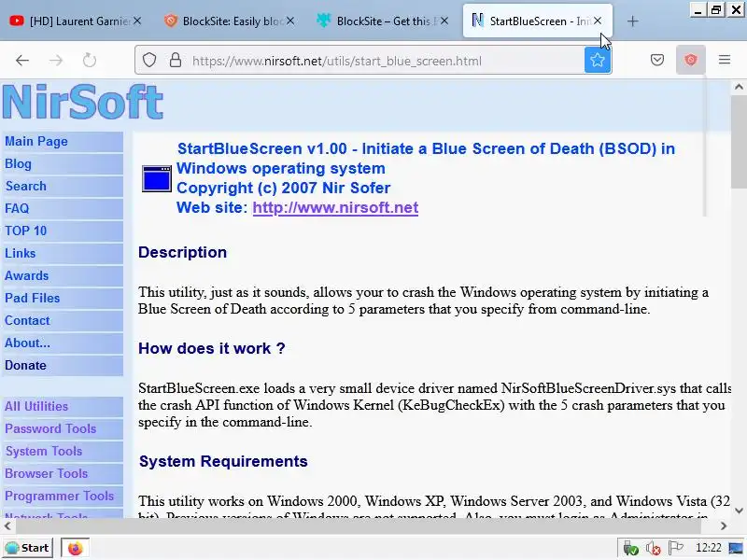The width and height of the screenshot is (747, 560).
Task: Open the Windows Start menu
Action: click(27, 548)
